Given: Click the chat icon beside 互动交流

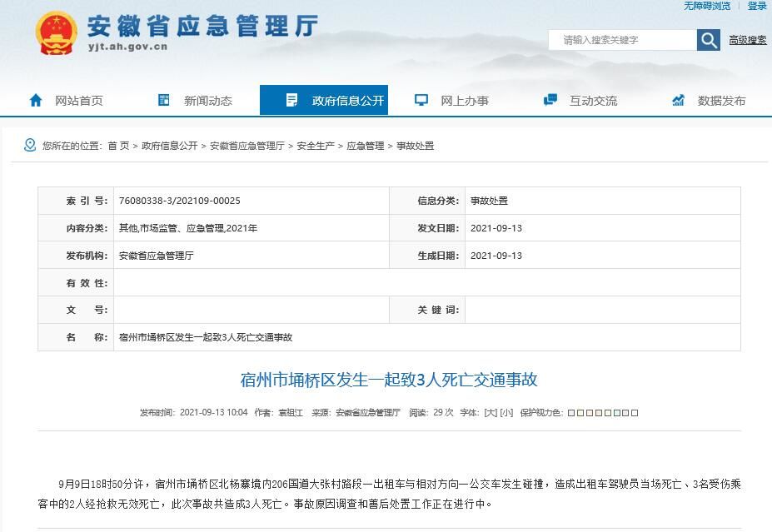Looking at the screenshot, I should pyautogui.click(x=550, y=101).
